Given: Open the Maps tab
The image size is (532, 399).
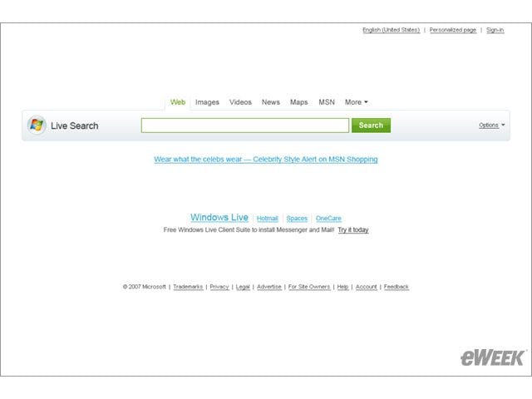Looking at the screenshot, I should tap(299, 102).
